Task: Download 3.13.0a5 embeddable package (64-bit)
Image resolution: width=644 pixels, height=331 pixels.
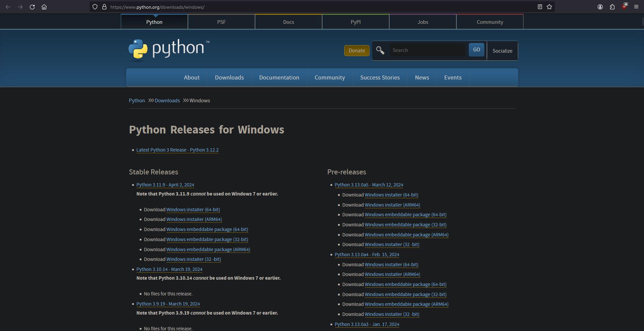Action: coord(406,215)
